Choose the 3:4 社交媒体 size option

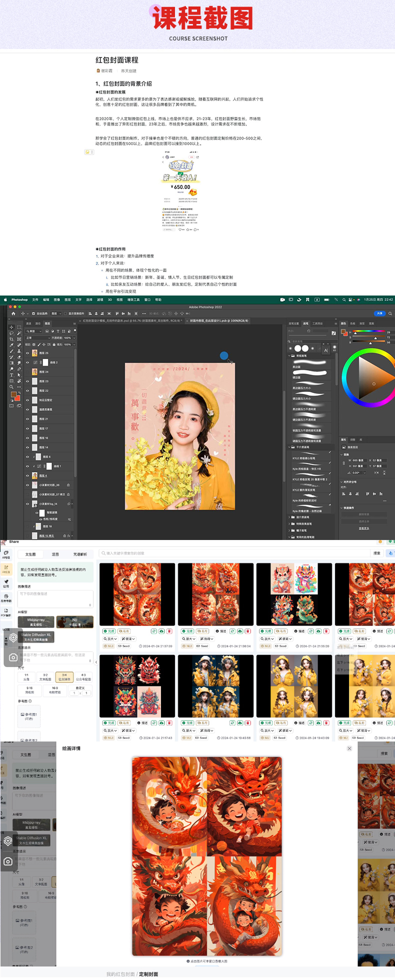coord(64,677)
